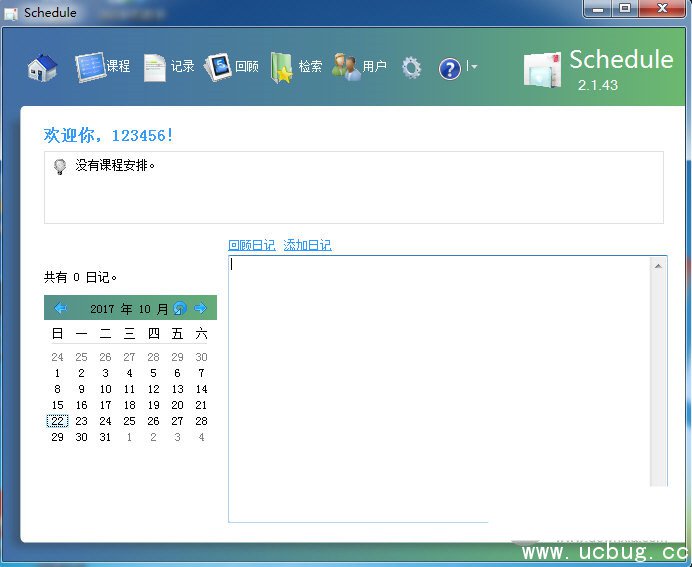This screenshot has width=692, height=567.
Task: Go to next month in calendar
Action: pyautogui.click(x=200, y=308)
